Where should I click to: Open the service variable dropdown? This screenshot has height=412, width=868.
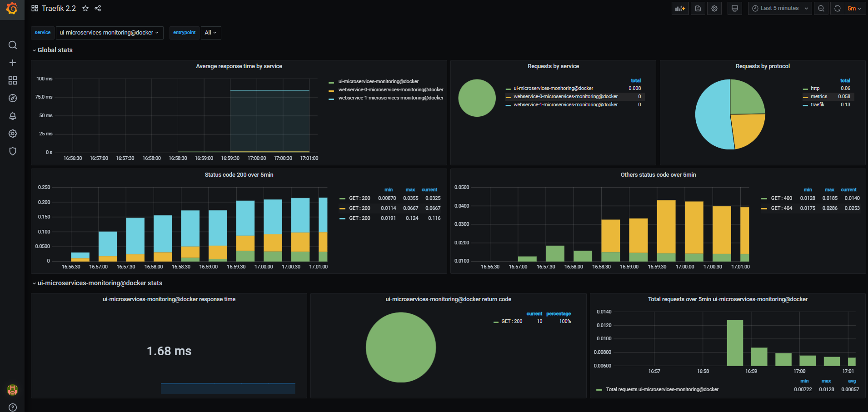point(109,33)
